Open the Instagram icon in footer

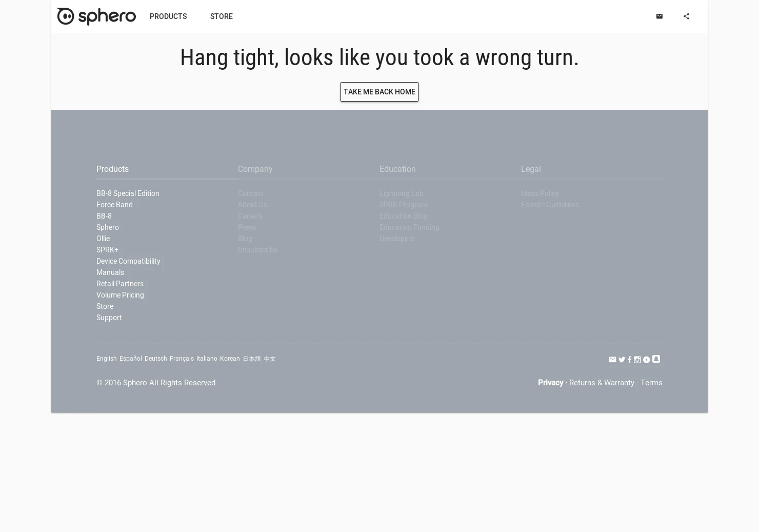[x=637, y=360]
